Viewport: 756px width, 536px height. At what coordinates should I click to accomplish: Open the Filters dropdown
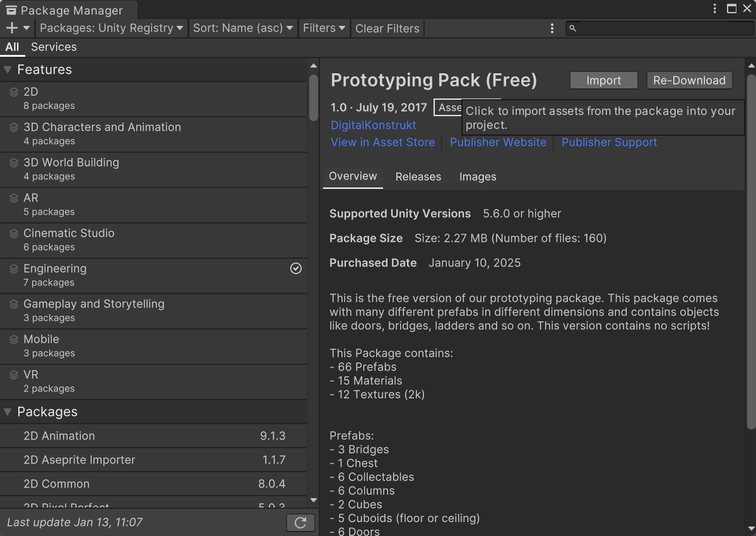[324, 28]
